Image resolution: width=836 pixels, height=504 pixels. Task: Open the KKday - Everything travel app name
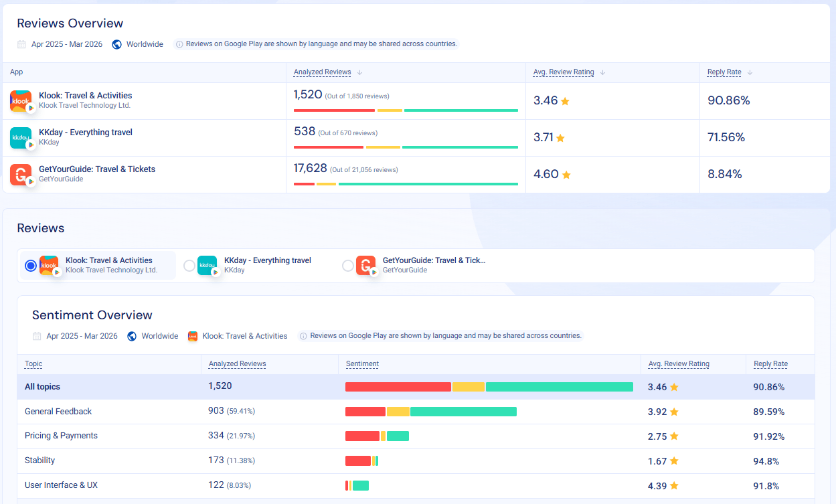pyautogui.click(x=86, y=133)
